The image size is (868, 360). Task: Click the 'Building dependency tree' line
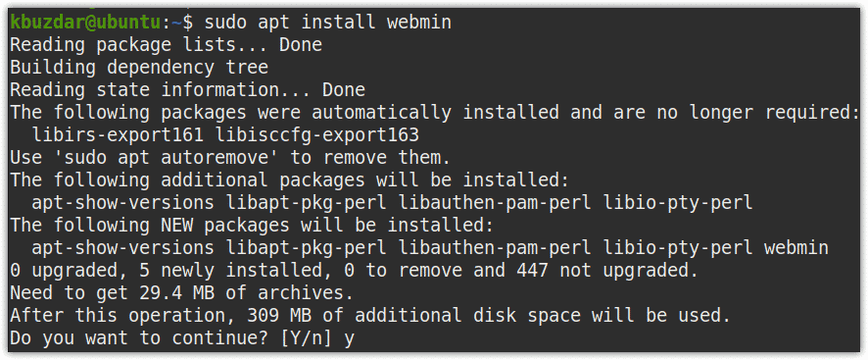point(139,68)
